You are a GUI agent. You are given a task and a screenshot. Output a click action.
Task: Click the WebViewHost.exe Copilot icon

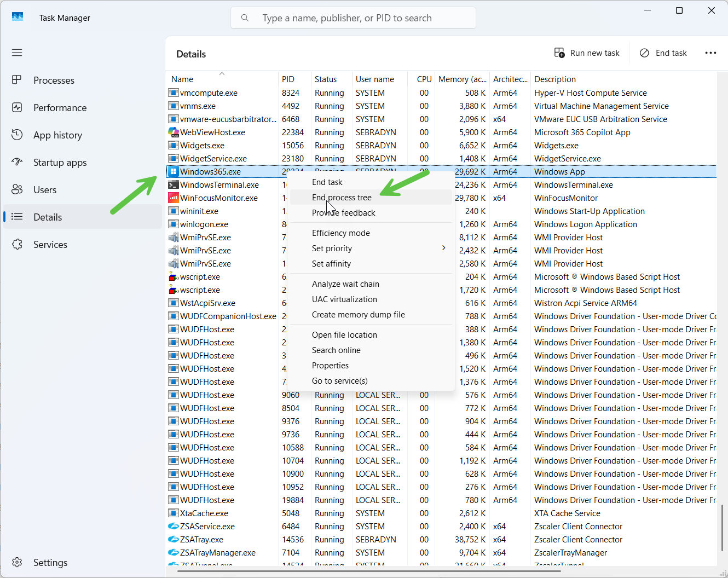coord(174,132)
